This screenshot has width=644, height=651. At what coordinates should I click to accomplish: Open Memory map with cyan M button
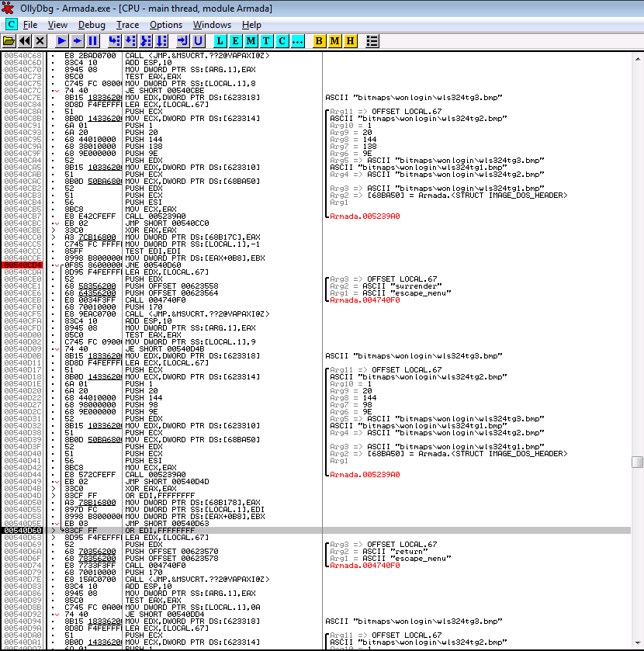pos(251,40)
